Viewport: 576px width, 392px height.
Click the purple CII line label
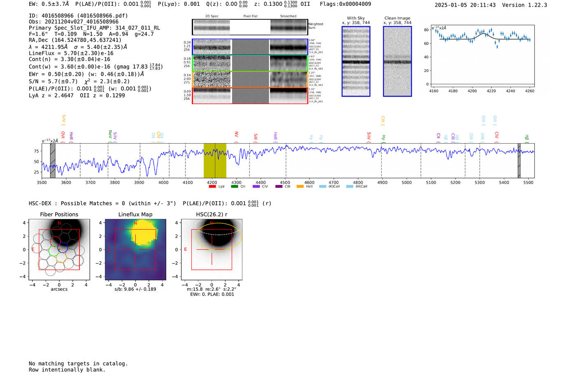pos(439,137)
